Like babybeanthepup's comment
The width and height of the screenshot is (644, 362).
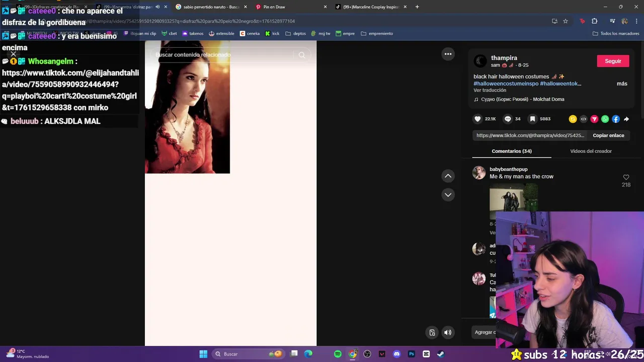(626, 177)
